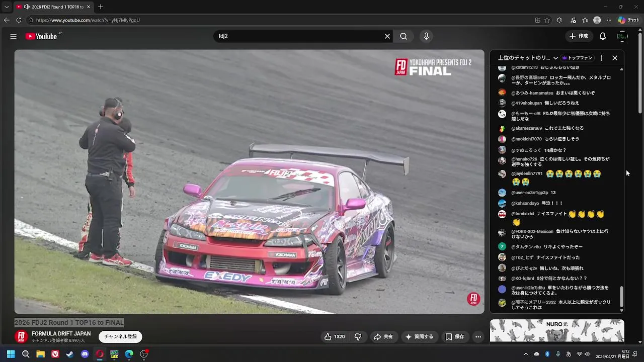The width and height of the screenshot is (644, 362).
Task: Open the tab list chevron
Action: click(7, 7)
